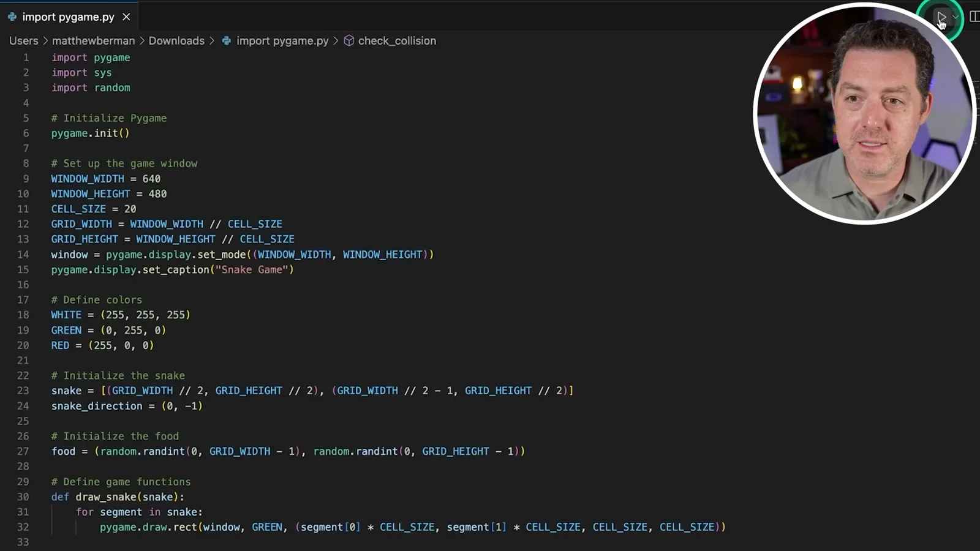Click the Python file icon in breadcrumb
Image resolution: width=980 pixels, height=551 pixels.
coord(227,41)
